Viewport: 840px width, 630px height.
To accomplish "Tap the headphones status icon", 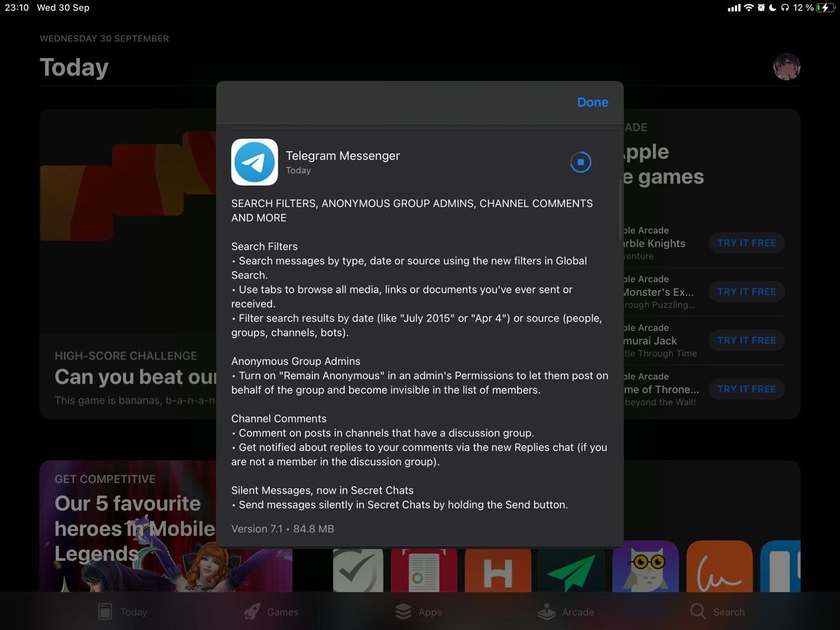I will pyautogui.click(x=785, y=8).
